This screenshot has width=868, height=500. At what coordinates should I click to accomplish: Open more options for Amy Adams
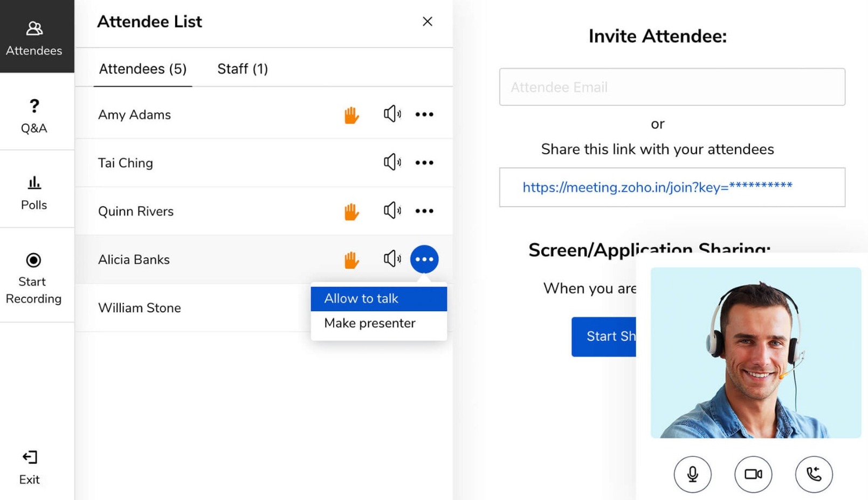[x=424, y=114]
